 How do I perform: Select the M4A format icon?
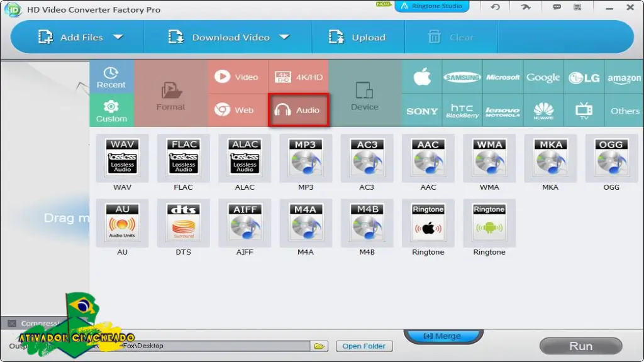[x=306, y=223]
